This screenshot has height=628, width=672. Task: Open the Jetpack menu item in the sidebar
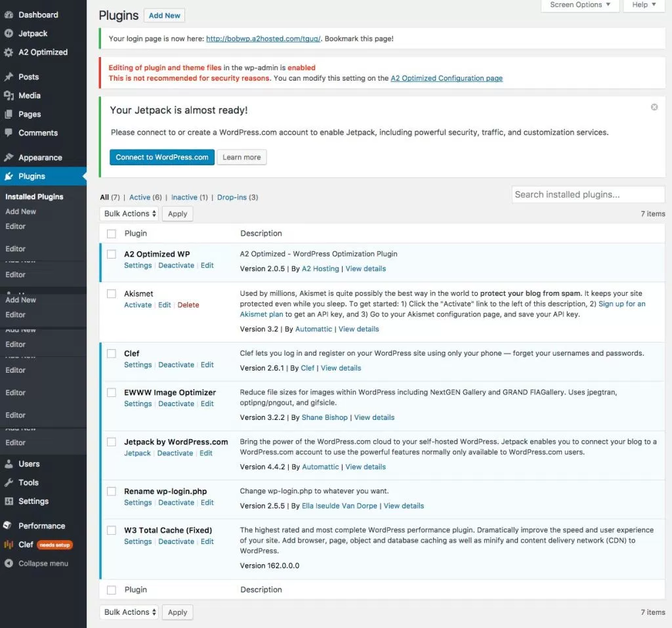(x=33, y=33)
